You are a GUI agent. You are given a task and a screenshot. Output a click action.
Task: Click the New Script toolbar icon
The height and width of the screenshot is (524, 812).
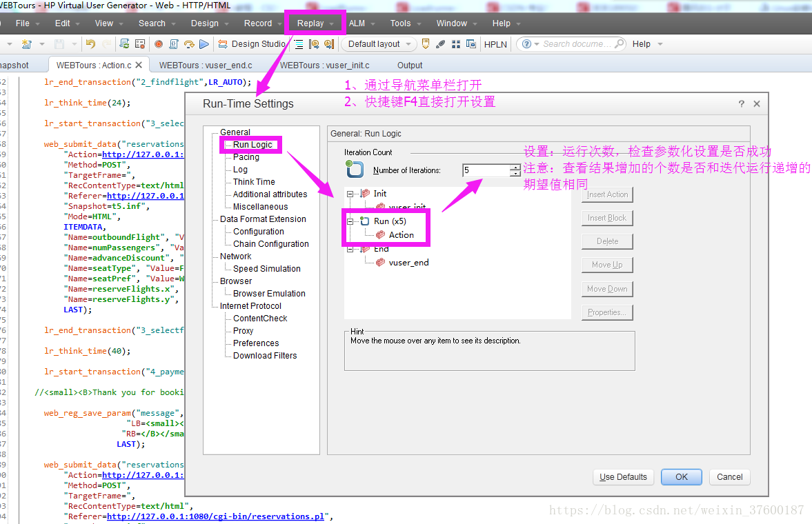click(26, 45)
